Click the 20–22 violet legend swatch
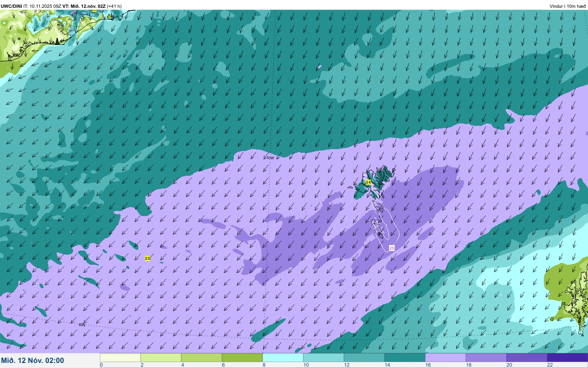 (527, 357)
